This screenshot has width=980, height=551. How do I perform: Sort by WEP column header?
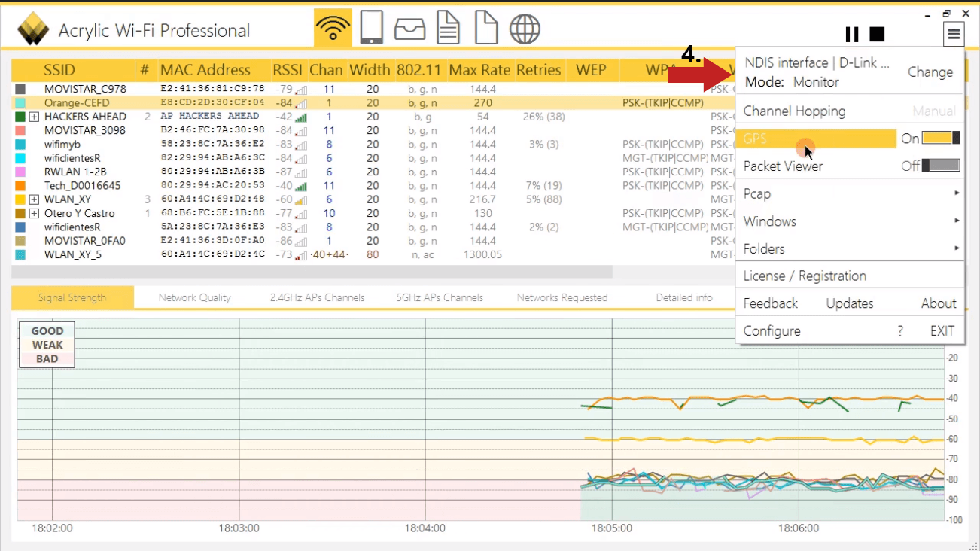pos(591,70)
